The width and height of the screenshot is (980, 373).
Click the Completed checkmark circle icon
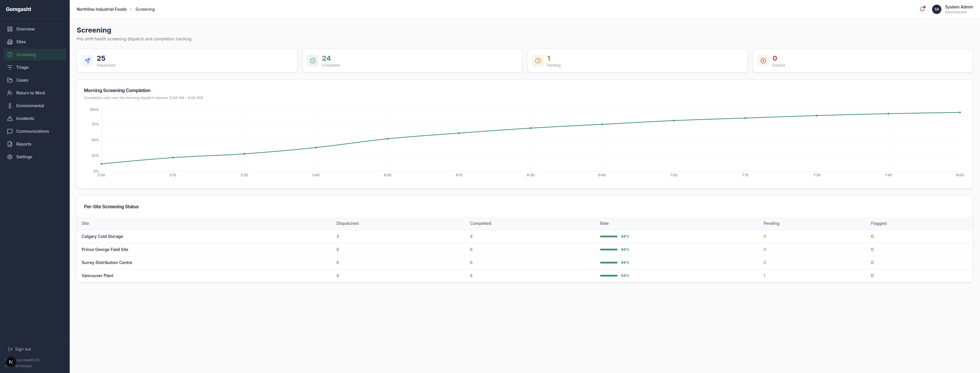pos(313,60)
